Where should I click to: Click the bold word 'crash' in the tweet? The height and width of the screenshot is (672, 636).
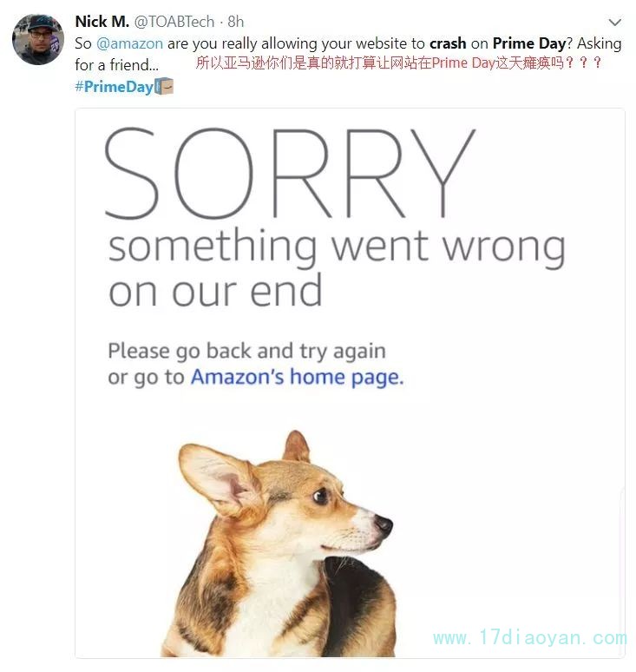448,43
